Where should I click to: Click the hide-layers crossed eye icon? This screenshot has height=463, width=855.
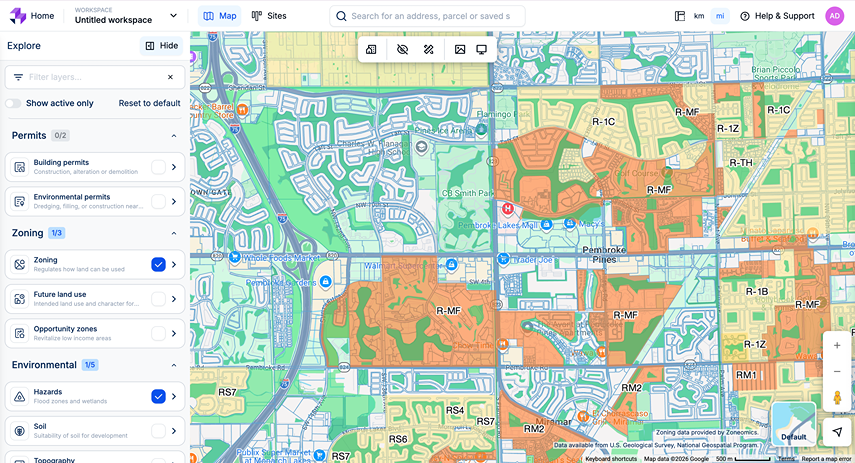[x=402, y=49]
